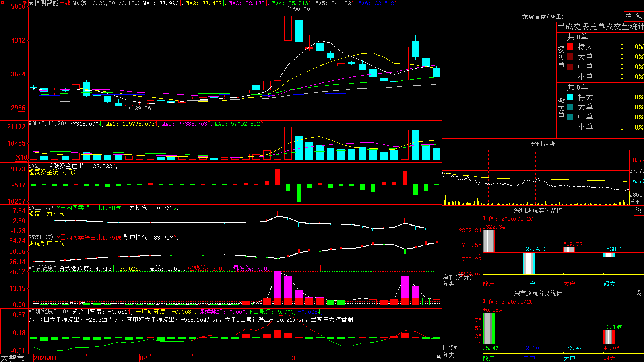Image resolution: width=644 pixels, height=362 pixels.
Task: Click the 日线 period label
Action: (x=65, y=3)
